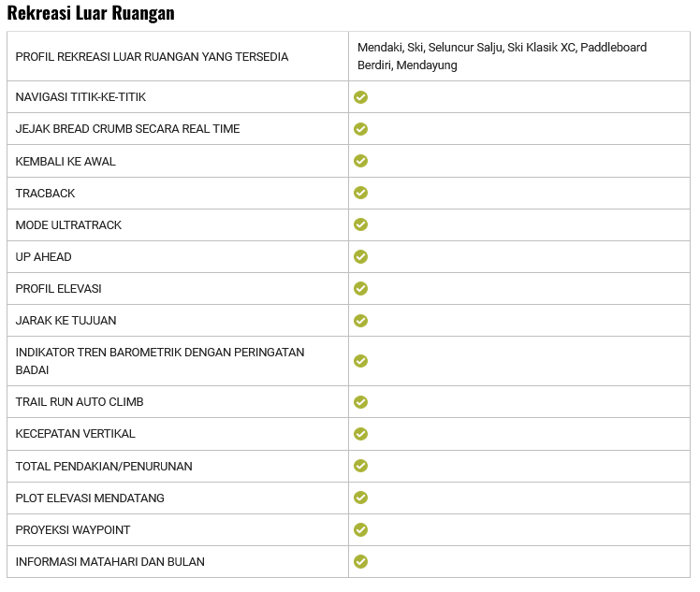The width and height of the screenshot is (700, 592).
Task: Click the Proyeksi Waypoint checkmark icon
Action: tap(360, 529)
